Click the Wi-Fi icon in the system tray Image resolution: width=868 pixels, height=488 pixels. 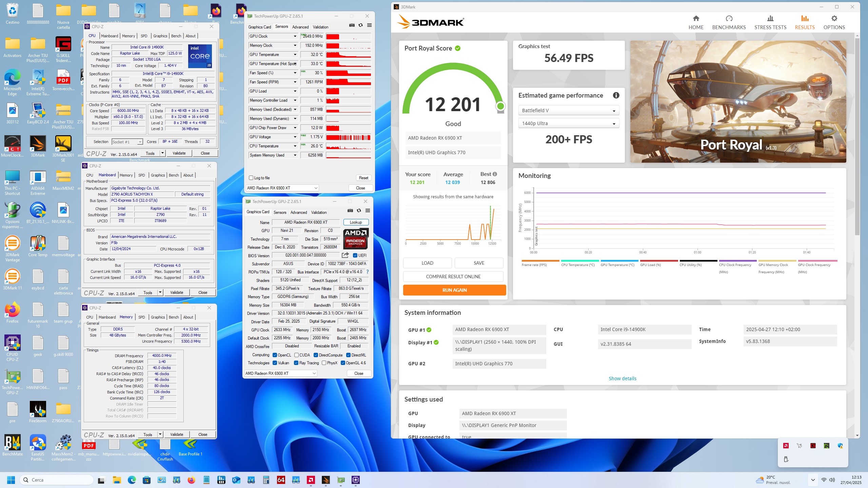pos(824,480)
